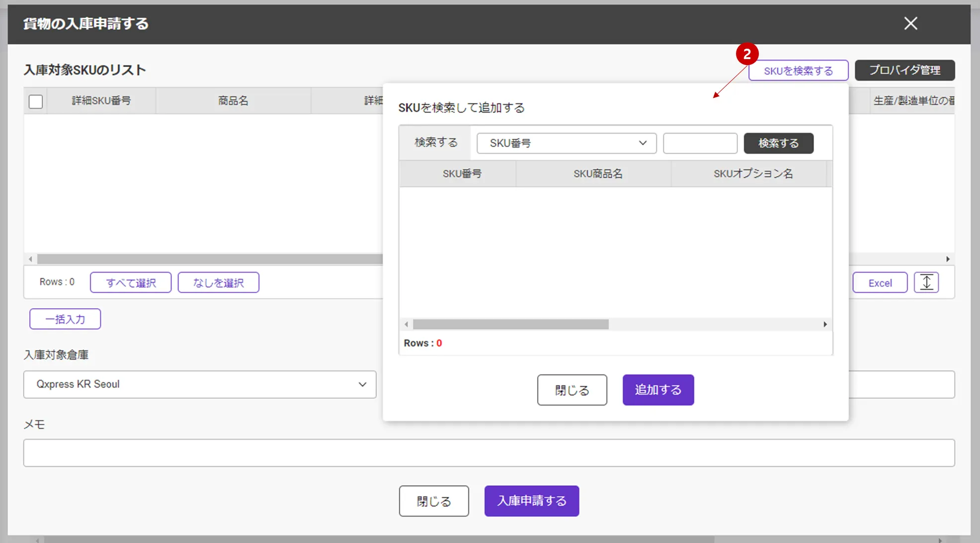Open プロバイダ管理 provider management
Viewport: 980px width, 543px height.
(x=904, y=70)
